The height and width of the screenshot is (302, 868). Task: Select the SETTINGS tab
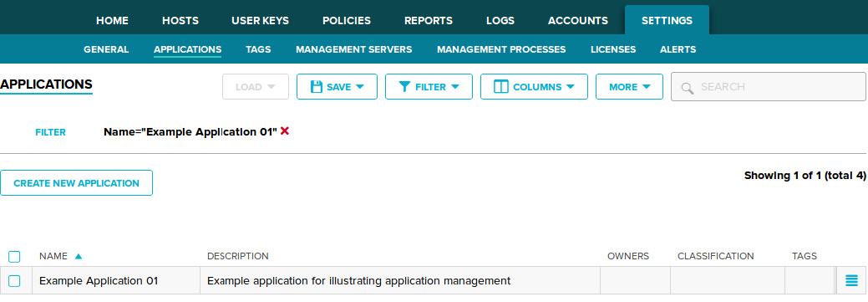(667, 21)
